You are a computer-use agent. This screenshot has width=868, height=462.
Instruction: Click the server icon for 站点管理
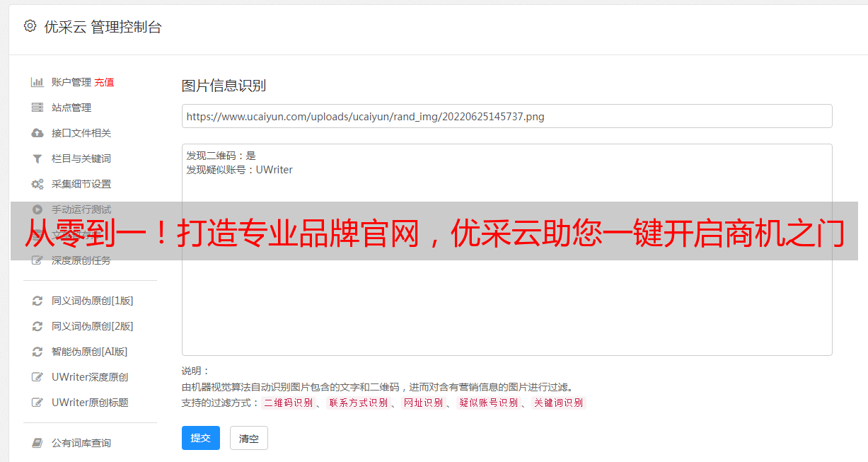37,108
